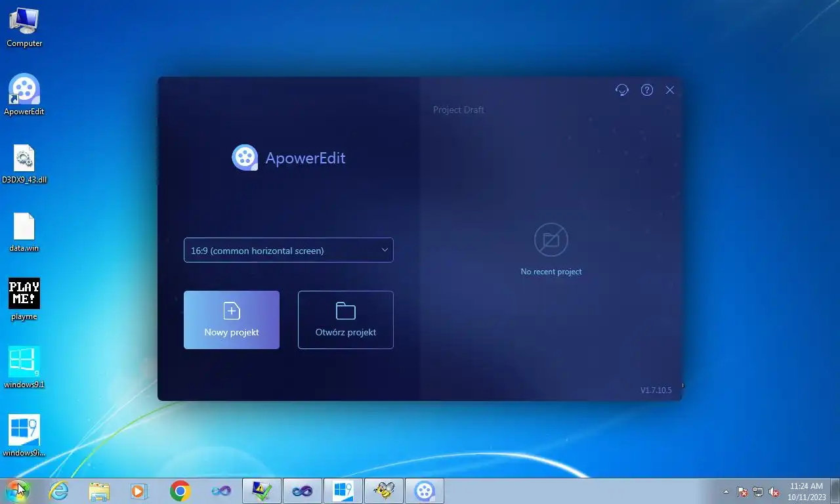Open the muted volume tray icon
The height and width of the screenshot is (504, 840).
pyautogui.click(x=774, y=492)
